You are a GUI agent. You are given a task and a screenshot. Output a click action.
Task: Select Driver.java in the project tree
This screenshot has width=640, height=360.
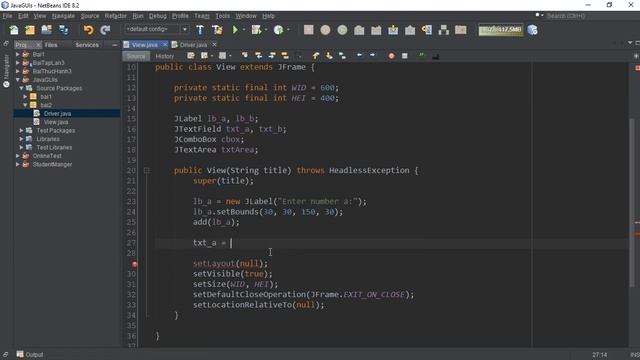(x=58, y=113)
